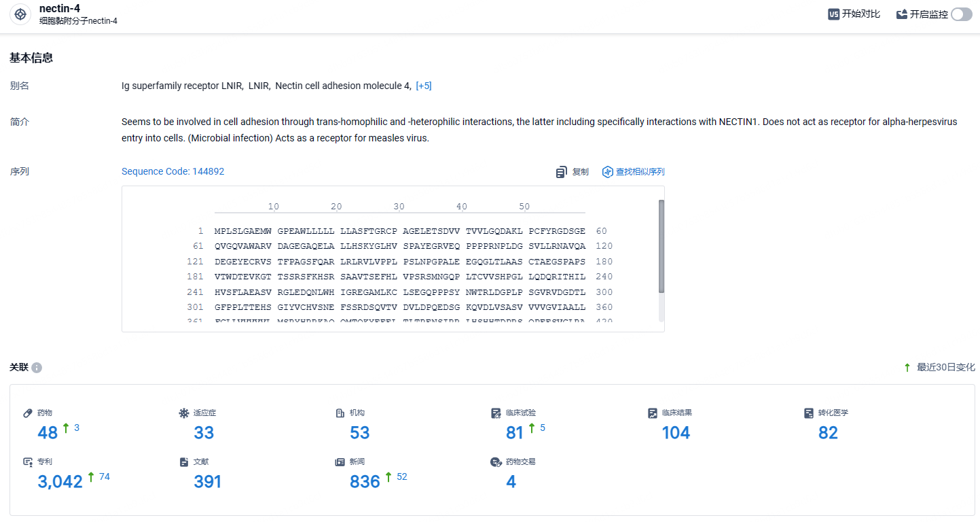
Task: Start comparison with the VS icon
Action: click(834, 14)
